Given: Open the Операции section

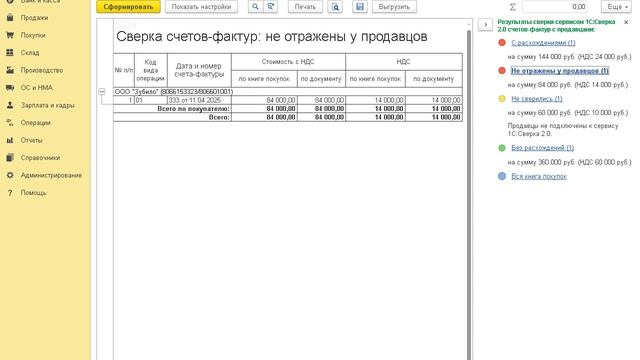Looking at the screenshot, I should [36, 122].
